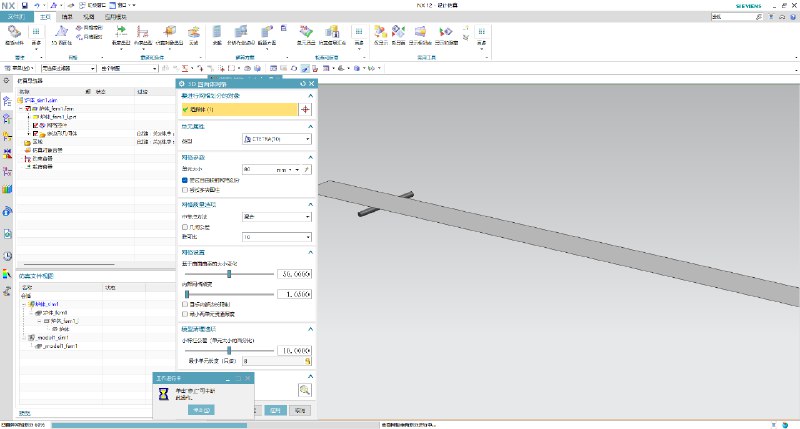Collapse the mesh settings section
Viewport: 800px width, 429px height.
(x=310, y=253)
